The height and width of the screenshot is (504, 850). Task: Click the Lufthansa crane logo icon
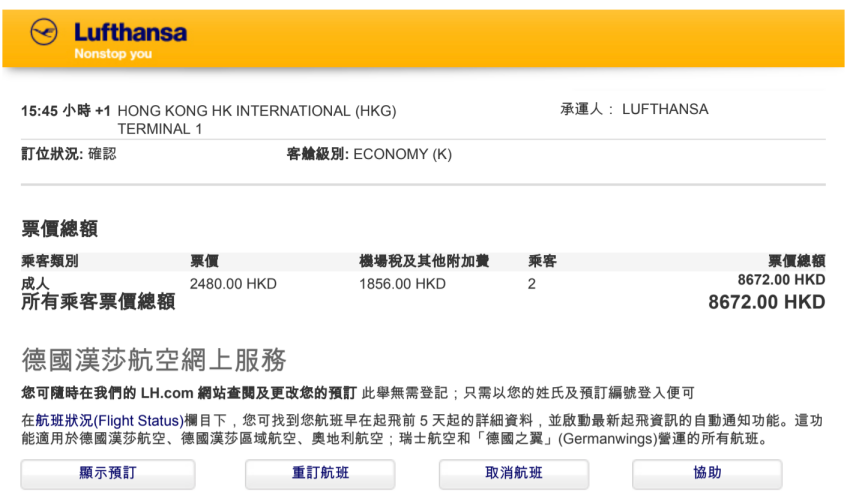[x=44, y=32]
